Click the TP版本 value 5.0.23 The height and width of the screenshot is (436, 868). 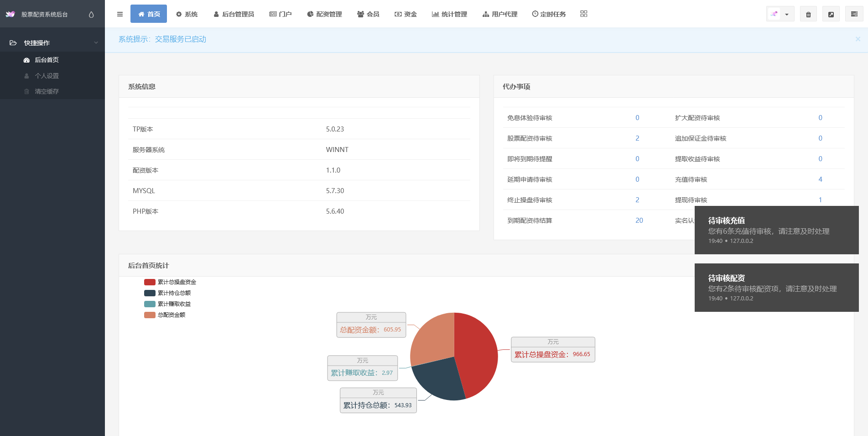(335, 129)
